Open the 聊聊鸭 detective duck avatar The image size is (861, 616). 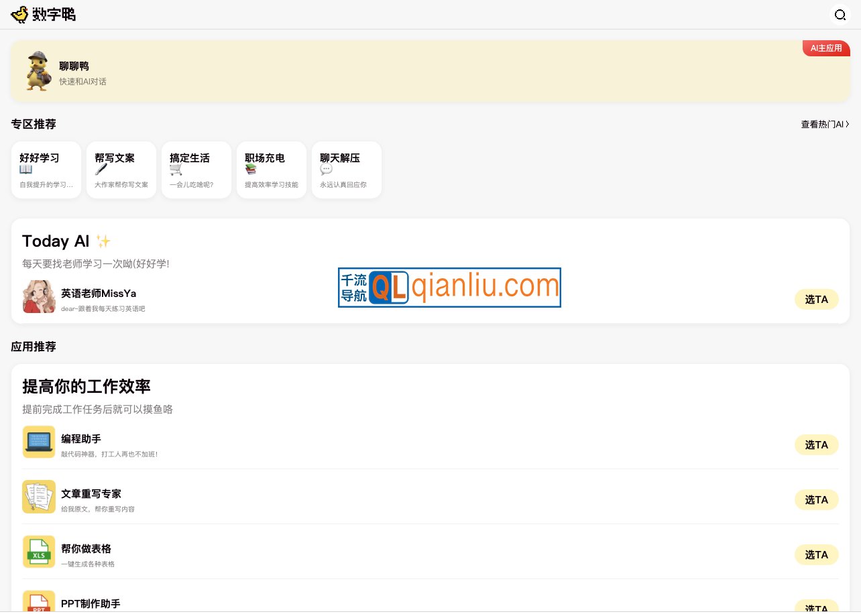point(38,71)
